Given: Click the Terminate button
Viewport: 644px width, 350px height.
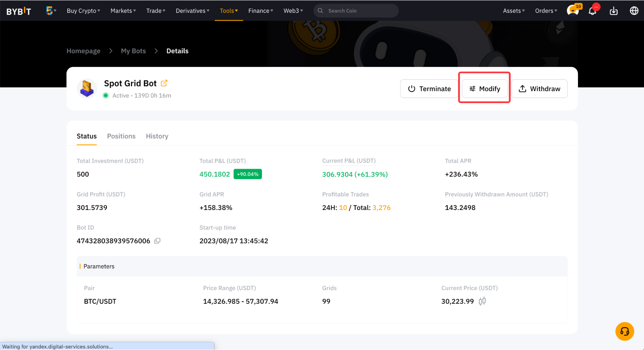Looking at the screenshot, I should [429, 89].
